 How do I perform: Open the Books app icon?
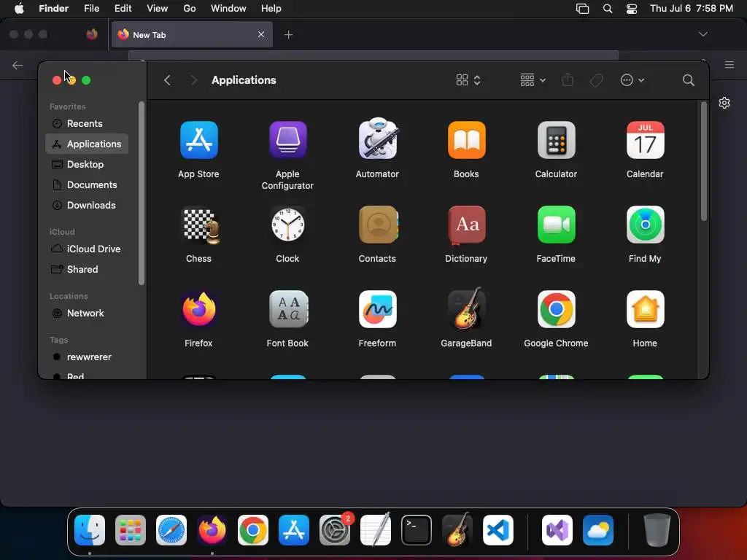466,140
